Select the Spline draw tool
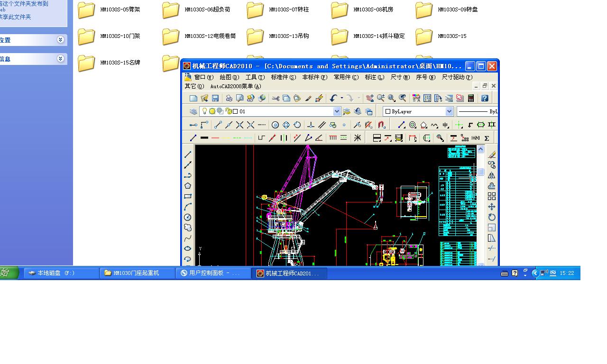 (188, 238)
